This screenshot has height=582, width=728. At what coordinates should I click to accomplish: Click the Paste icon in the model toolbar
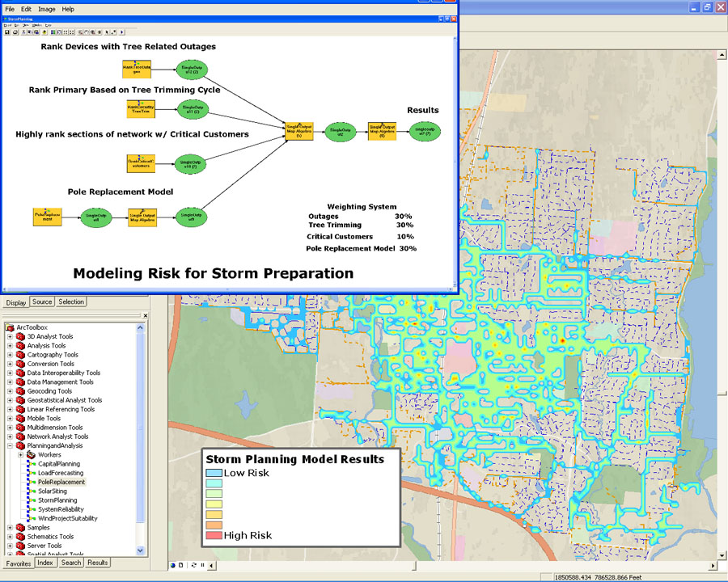pos(36,32)
